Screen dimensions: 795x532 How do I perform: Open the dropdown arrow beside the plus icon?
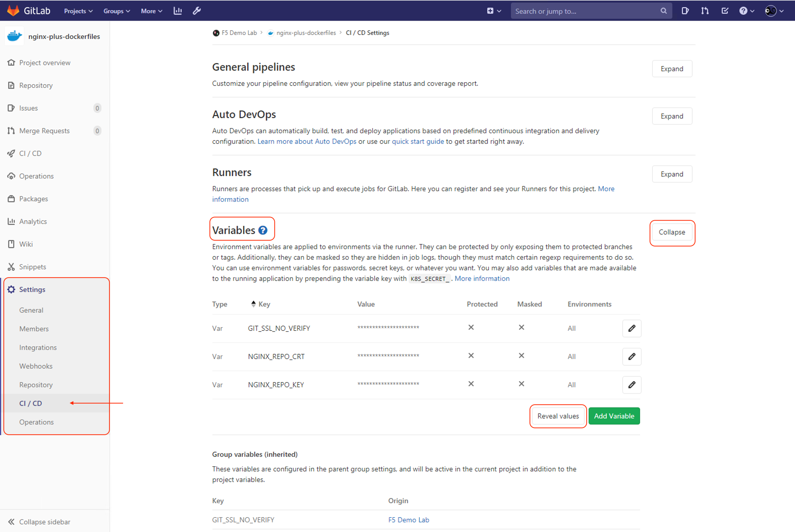499,11
